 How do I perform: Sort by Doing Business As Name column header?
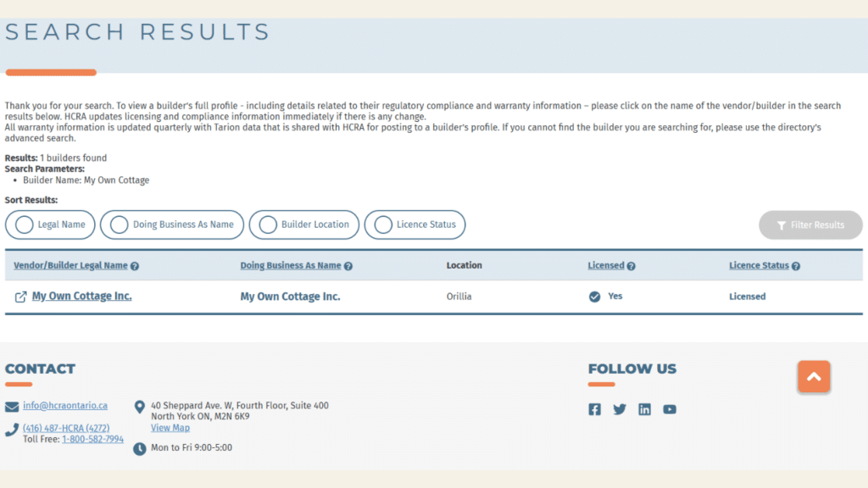[291, 265]
